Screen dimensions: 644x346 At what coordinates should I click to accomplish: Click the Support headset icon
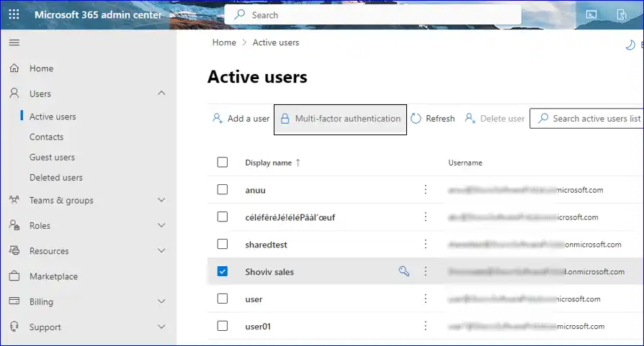point(14,327)
